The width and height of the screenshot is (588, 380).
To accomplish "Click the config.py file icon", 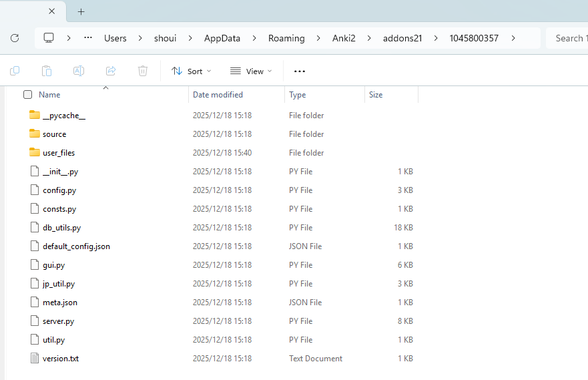I will tap(35, 190).
